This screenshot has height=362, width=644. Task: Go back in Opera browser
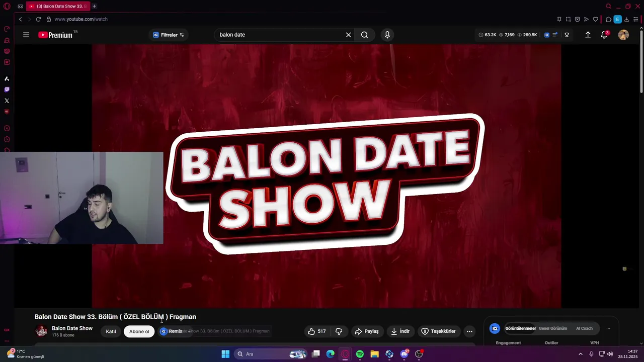tap(20, 19)
